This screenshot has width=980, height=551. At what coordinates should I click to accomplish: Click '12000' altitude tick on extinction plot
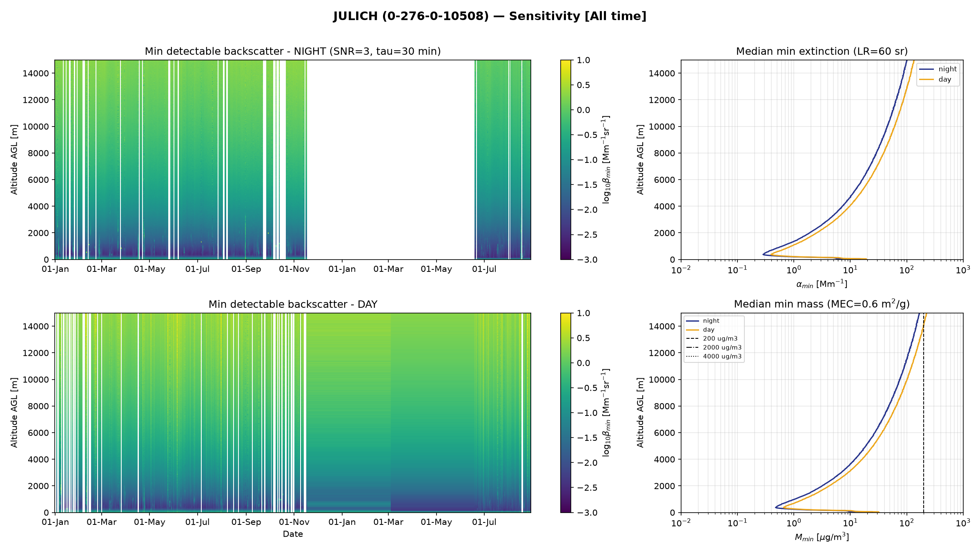(662, 100)
